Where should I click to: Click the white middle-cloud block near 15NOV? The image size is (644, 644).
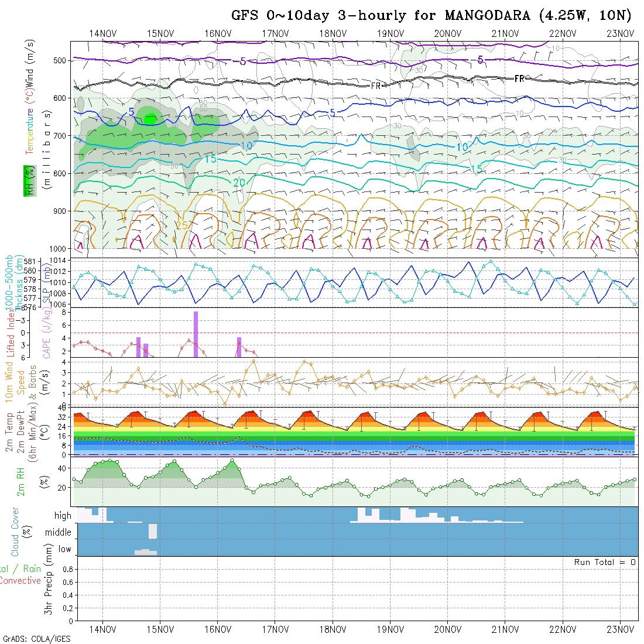(x=153, y=531)
